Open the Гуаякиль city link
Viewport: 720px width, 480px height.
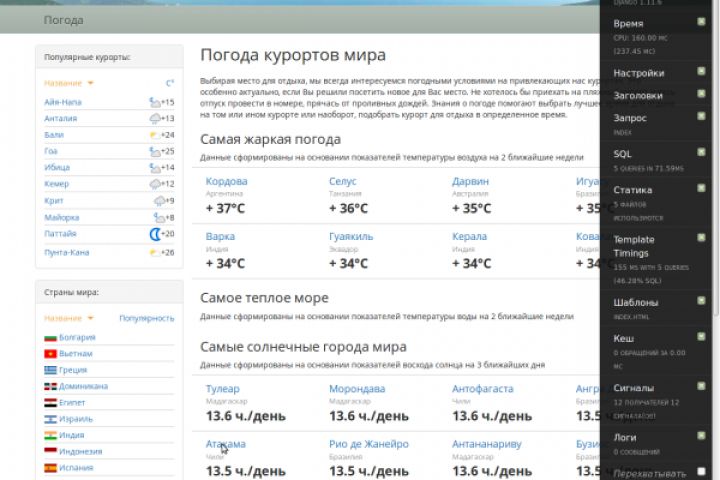click(351, 237)
